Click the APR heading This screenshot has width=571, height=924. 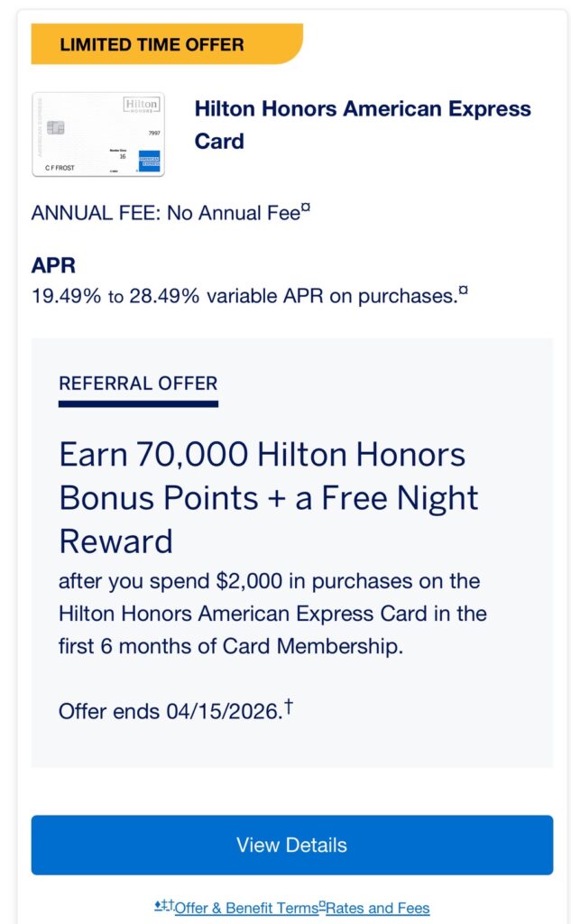click(54, 266)
